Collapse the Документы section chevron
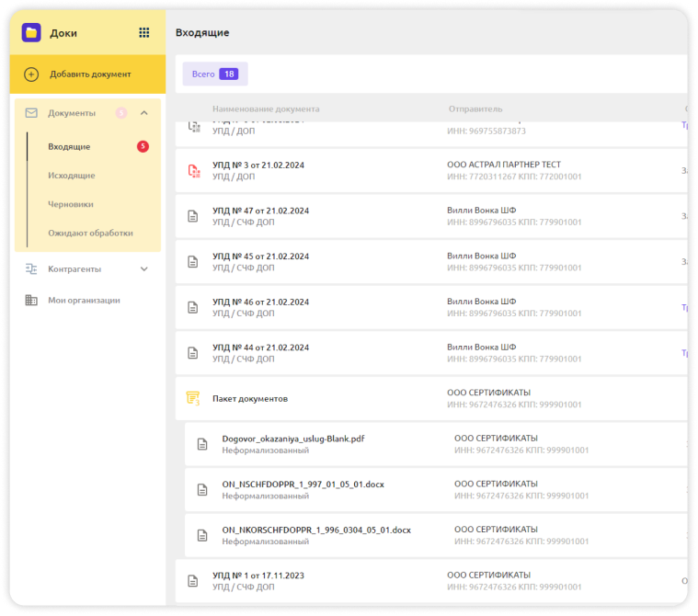The image size is (698, 616). [x=143, y=113]
